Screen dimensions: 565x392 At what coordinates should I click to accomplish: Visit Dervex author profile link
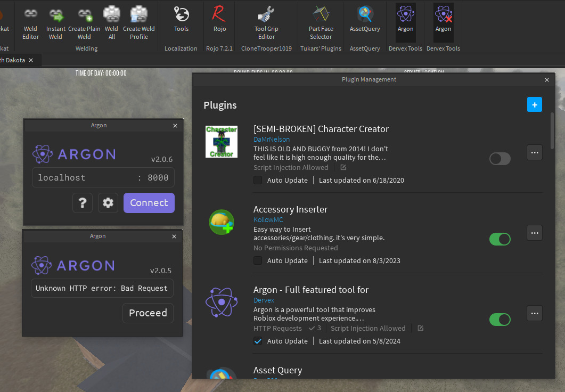(x=264, y=300)
